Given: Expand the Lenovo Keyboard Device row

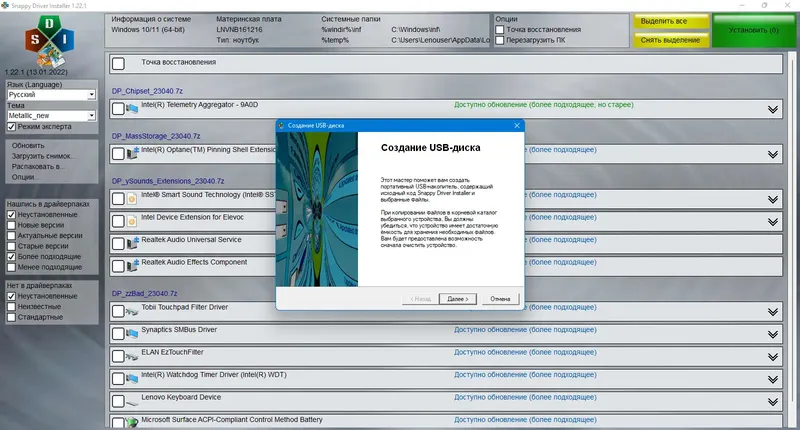Looking at the screenshot, I should click(x=772, y=402).
